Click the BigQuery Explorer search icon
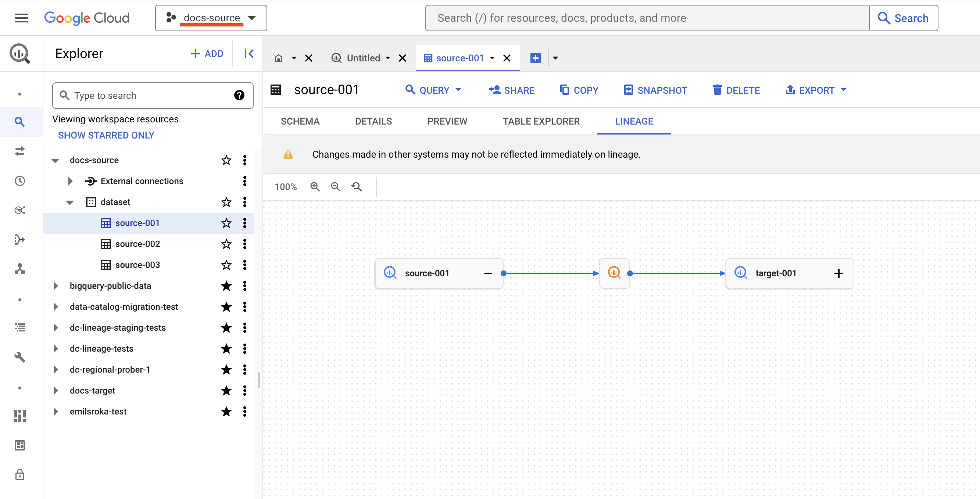The height and width of the screenshot is (499, 980). 20,122
